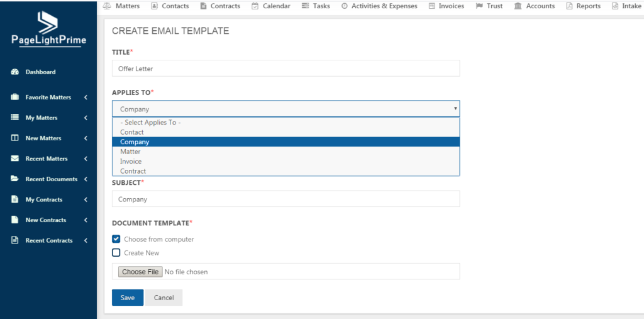Click the Calendar check icon
The image size is (644, 319).
pyautogui.click(x=255, y=6)
